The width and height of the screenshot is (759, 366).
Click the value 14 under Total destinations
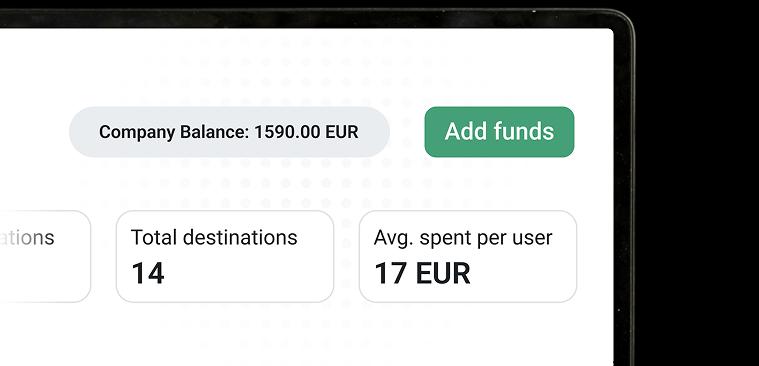coord(148,274)
